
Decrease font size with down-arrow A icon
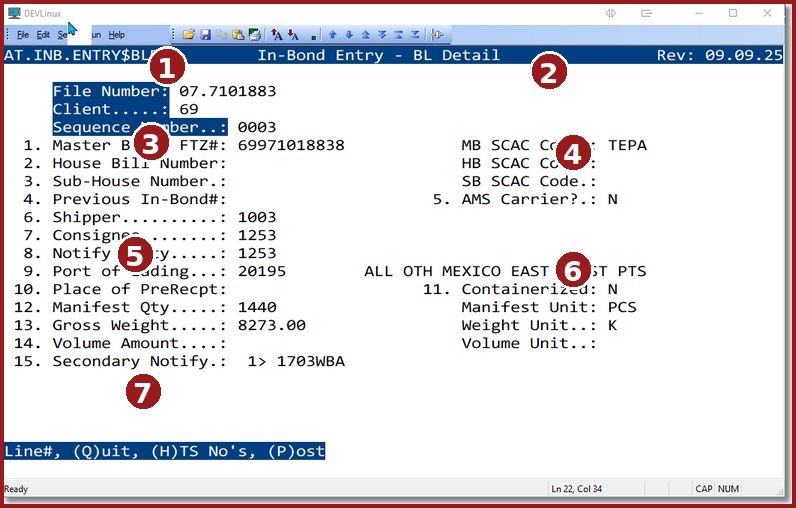pos(293,34)
